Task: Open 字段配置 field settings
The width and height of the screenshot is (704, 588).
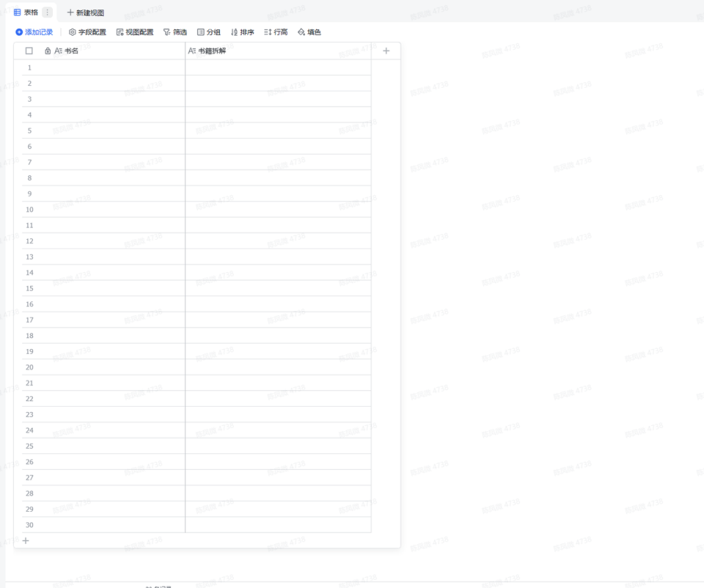Action: pos(87,32)
